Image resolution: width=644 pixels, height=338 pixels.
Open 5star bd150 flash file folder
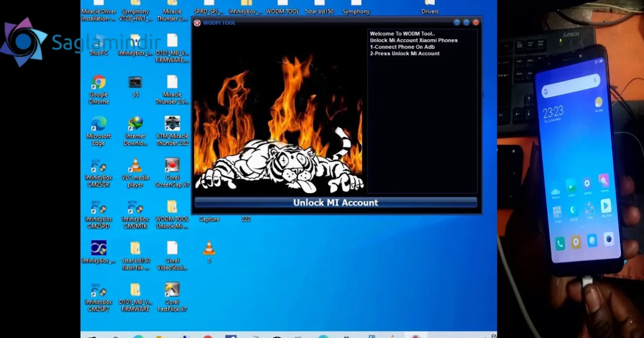tap(135, 256)
